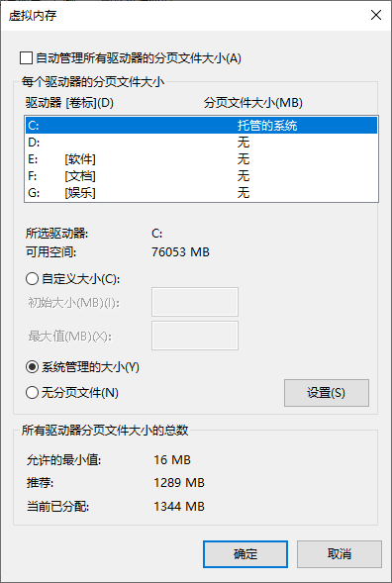
Task: Click the 自定义大小(C) label text
Action: pyautogui.click(x=81, y=279)
